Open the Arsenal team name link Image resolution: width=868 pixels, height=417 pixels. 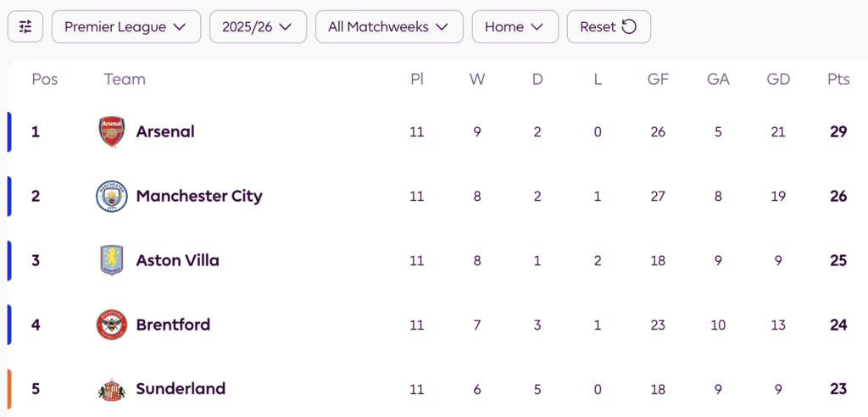click(165, 132)
